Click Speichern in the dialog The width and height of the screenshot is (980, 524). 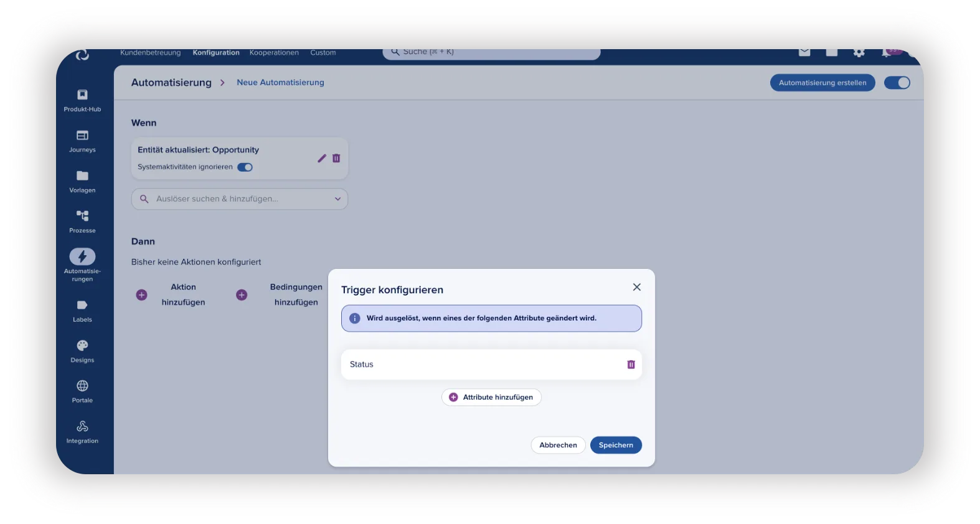tap(616, 445)
